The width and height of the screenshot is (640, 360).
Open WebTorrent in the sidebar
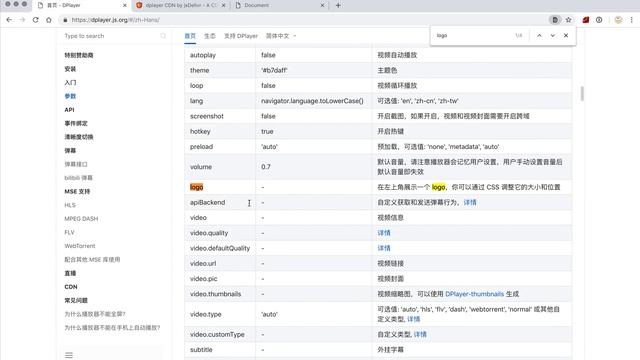pos(80,246)
